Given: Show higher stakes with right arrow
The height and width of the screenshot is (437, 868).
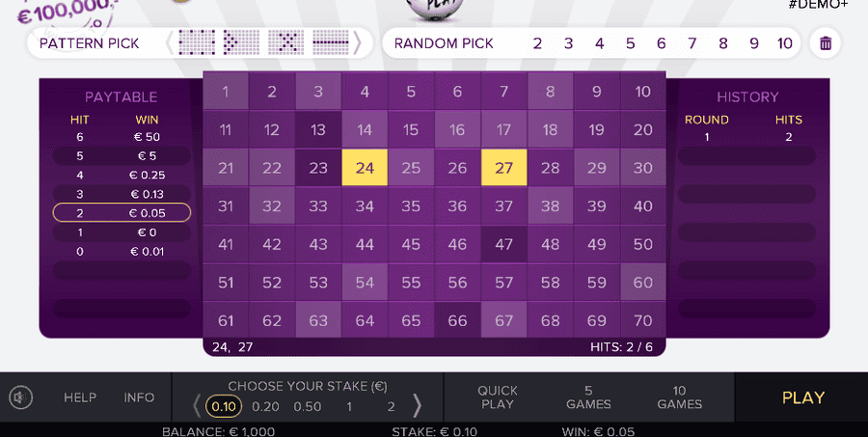Looking at the screenshot, I should (x=418, y=406).
